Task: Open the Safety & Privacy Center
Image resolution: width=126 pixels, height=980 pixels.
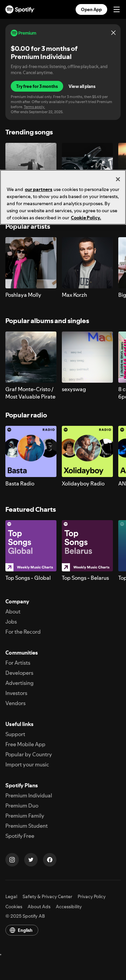Action: [47, 896]
